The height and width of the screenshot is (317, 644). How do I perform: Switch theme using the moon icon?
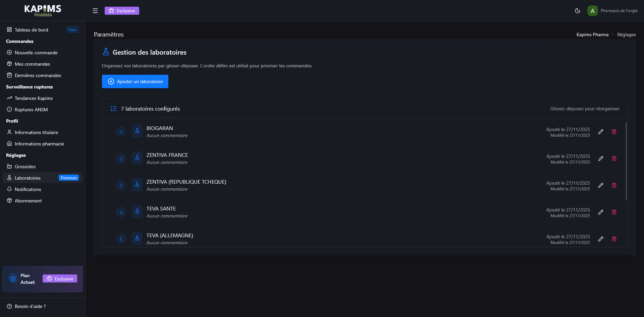[x=578, y=11]
